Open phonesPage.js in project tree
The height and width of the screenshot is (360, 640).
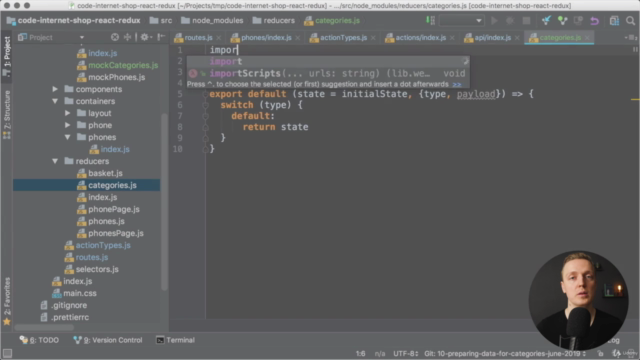(x=116, y=233)
